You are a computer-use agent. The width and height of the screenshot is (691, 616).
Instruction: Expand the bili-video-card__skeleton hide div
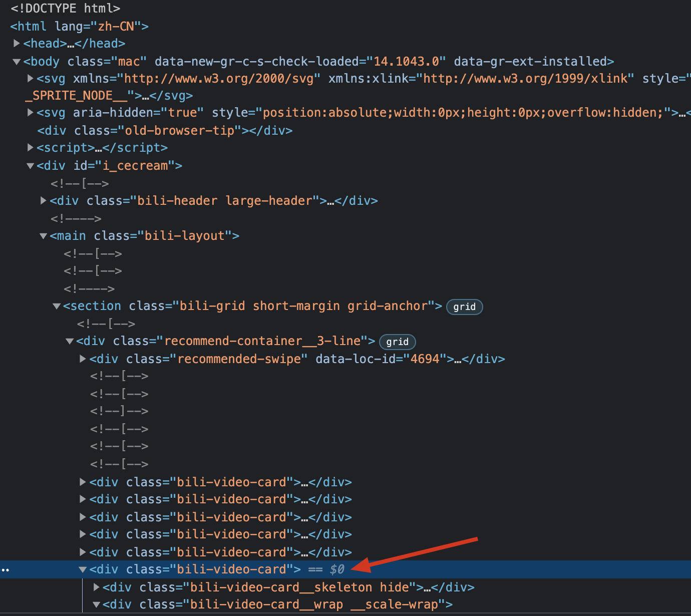tap(96, 587)
